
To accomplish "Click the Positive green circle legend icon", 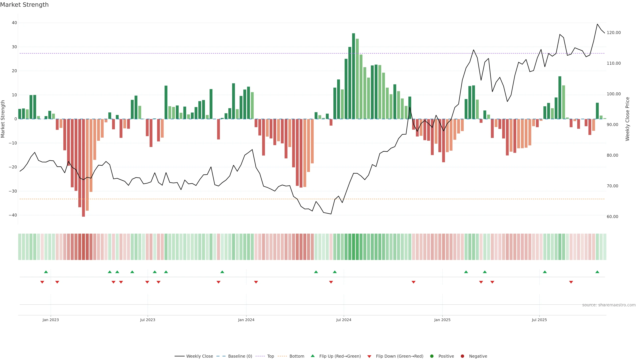I will [432, 356].
